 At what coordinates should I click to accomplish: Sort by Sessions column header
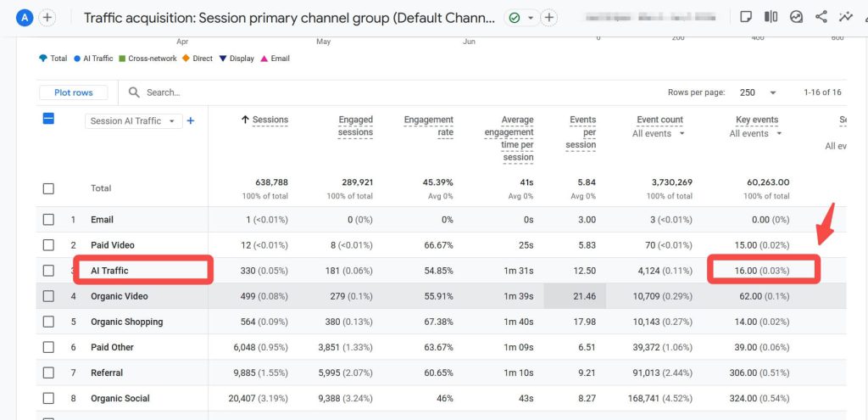tap(264, 120)
